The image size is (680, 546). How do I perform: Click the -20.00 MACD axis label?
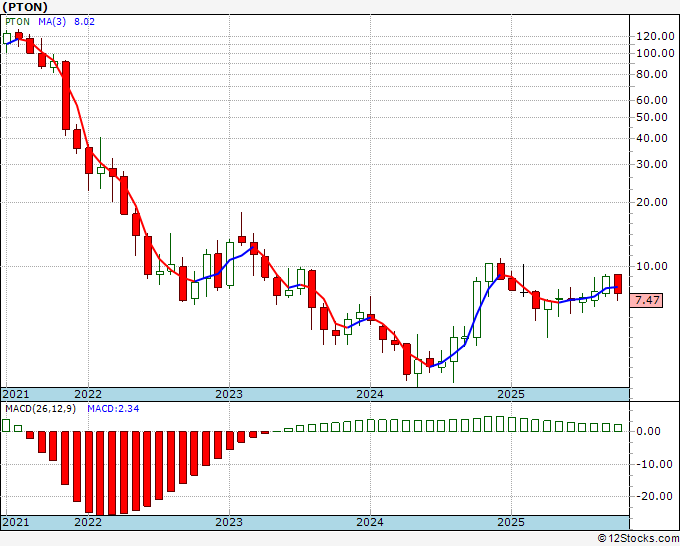655,497
